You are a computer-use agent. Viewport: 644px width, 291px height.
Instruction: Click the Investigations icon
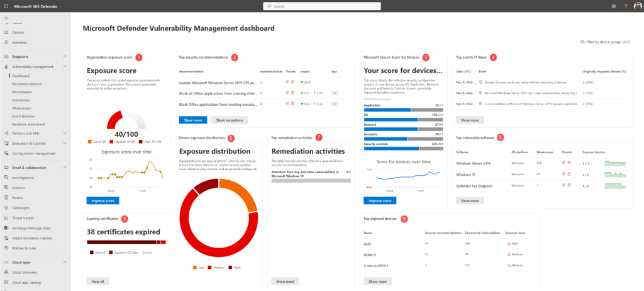(6, 178)
